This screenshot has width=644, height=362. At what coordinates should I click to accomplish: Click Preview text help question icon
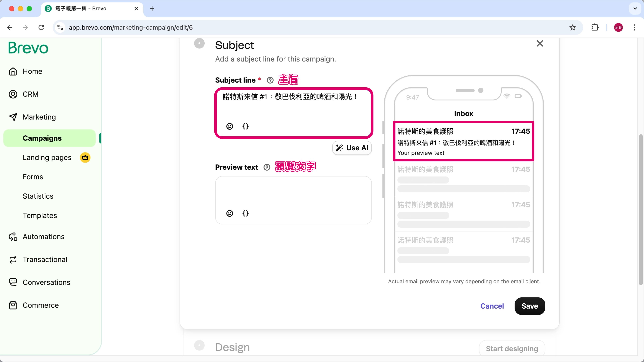[x=267, y=167]
